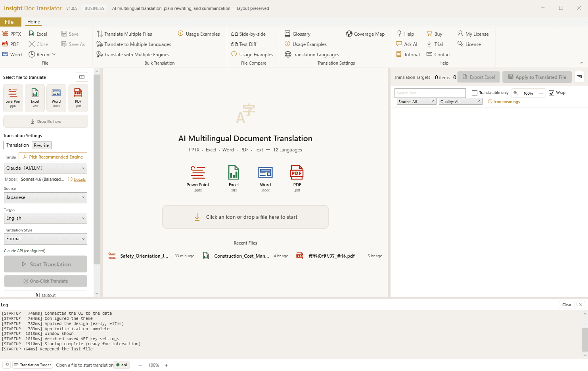Screen dimensions: 588x371
Task: Open Text Diff tool
Action: pos(244,44)
